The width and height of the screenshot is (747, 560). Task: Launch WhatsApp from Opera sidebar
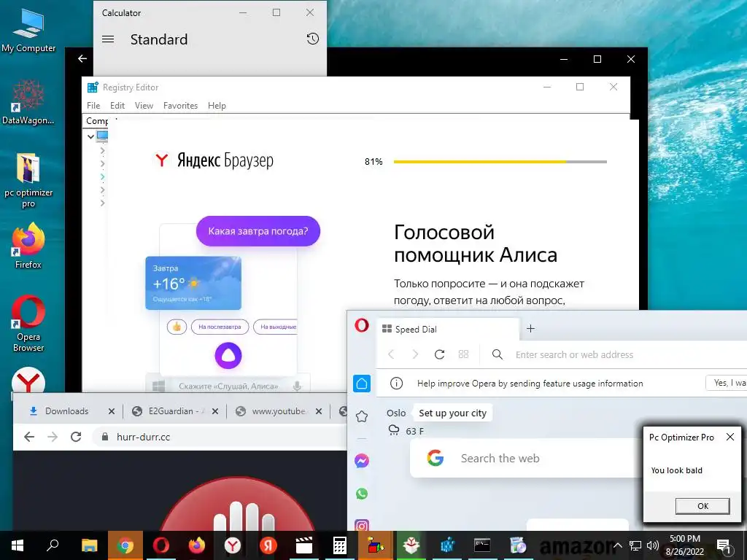coord(362,494)
